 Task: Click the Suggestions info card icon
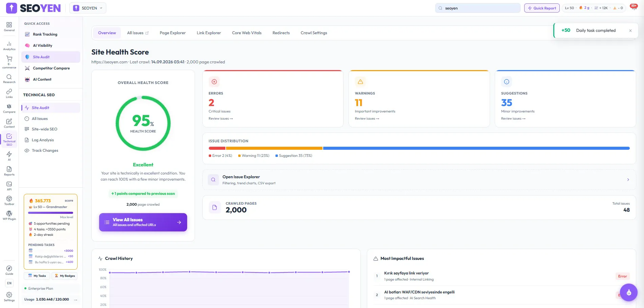507,82
